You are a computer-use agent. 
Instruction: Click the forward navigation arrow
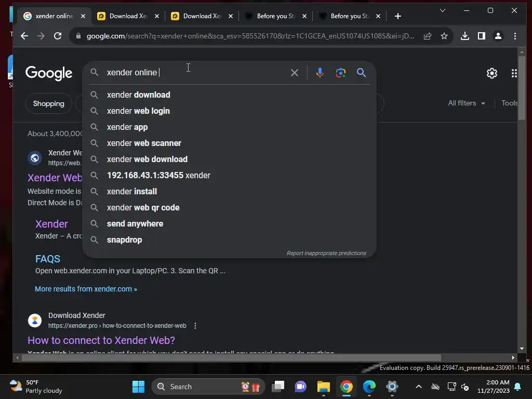click(x=41, y=36)
